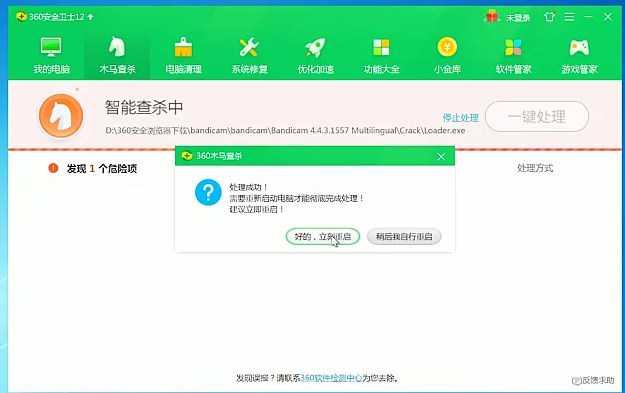
Task: Click the 智能查杀中 heading
Action: tap(144, 107)
